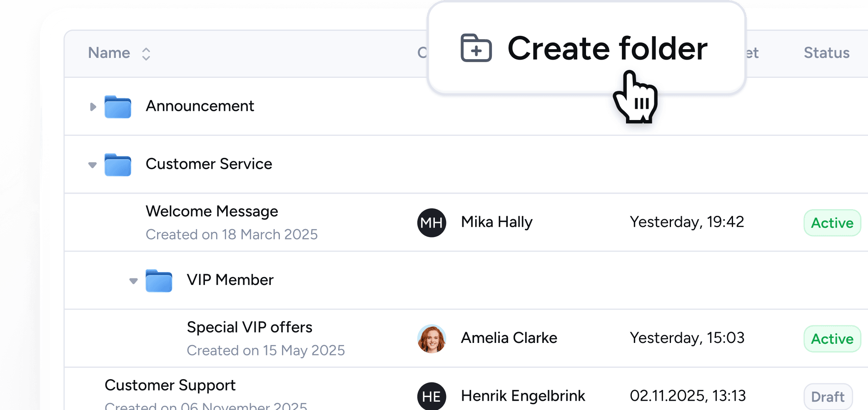The width and height of the screenshot is (868, 410).
Task: Click the Customer Service folder icon
Action: click(118, 165)
